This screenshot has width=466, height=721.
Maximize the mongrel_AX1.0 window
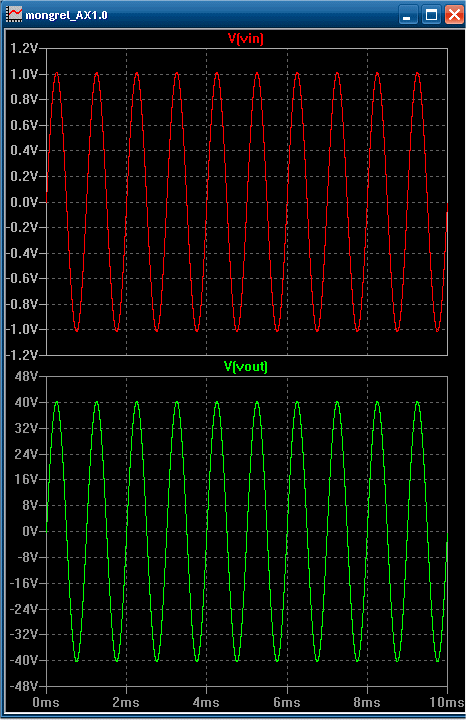(x=431, y=15)
